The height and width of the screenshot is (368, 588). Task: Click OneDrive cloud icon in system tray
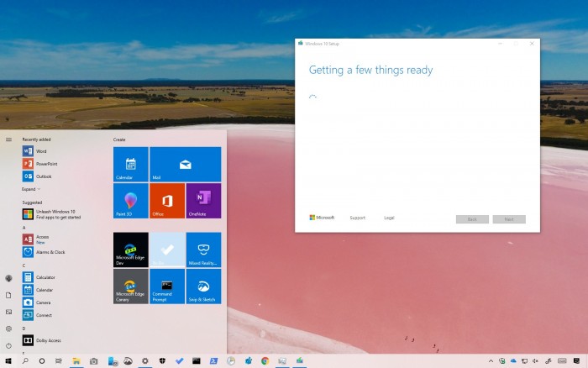[x=513, y=361]
